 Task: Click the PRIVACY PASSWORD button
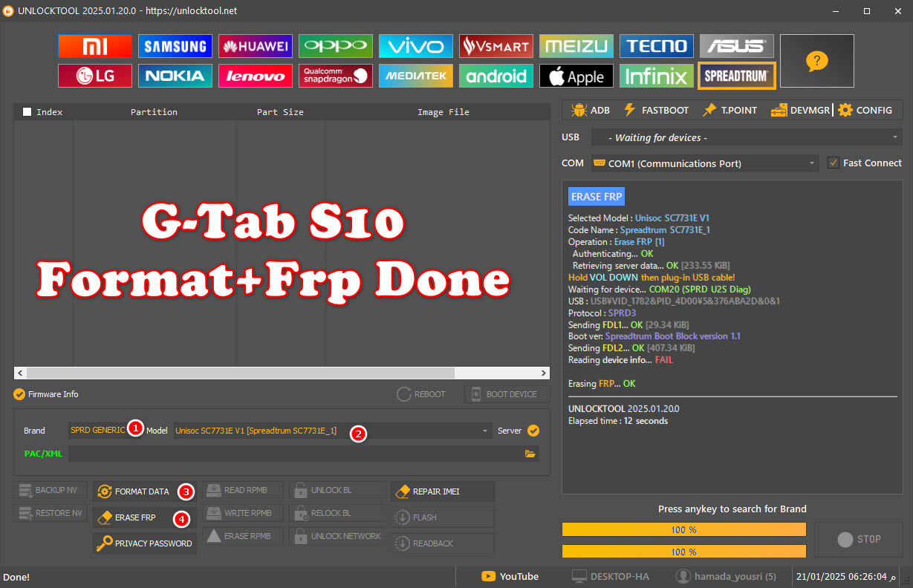[x=145, y=543]
